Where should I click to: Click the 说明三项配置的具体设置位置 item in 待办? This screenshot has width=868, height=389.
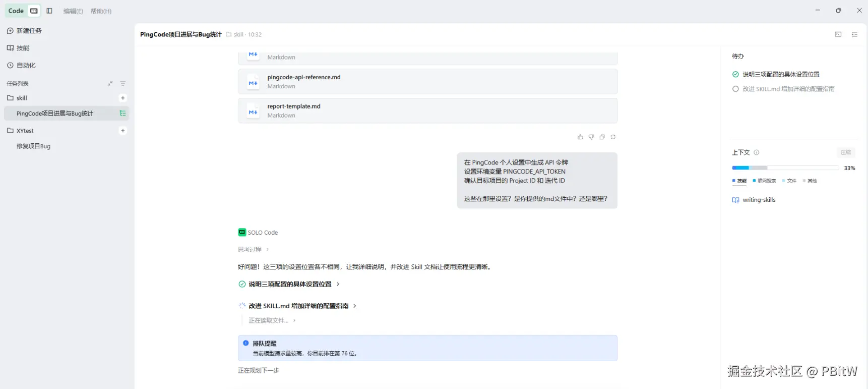(x=781, y=74)
